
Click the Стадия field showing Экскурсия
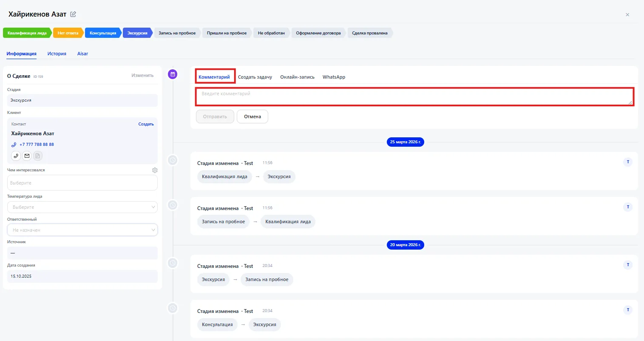pyautogui.click(x=82, y=100)
